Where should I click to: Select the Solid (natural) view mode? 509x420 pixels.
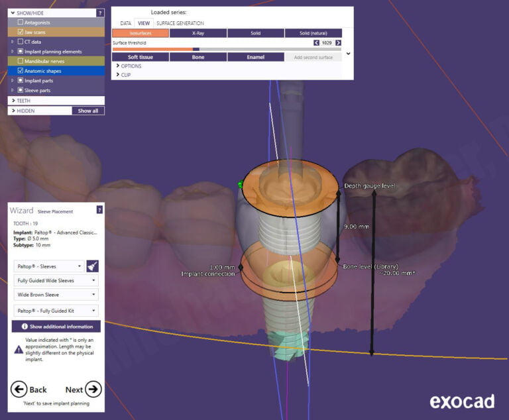313,33
